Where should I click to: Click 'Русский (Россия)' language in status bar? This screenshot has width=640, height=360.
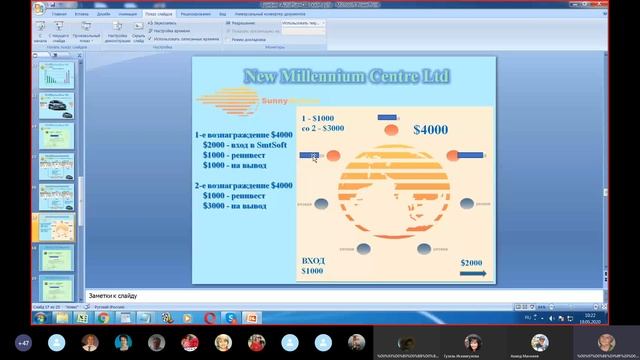click(109, 307)
